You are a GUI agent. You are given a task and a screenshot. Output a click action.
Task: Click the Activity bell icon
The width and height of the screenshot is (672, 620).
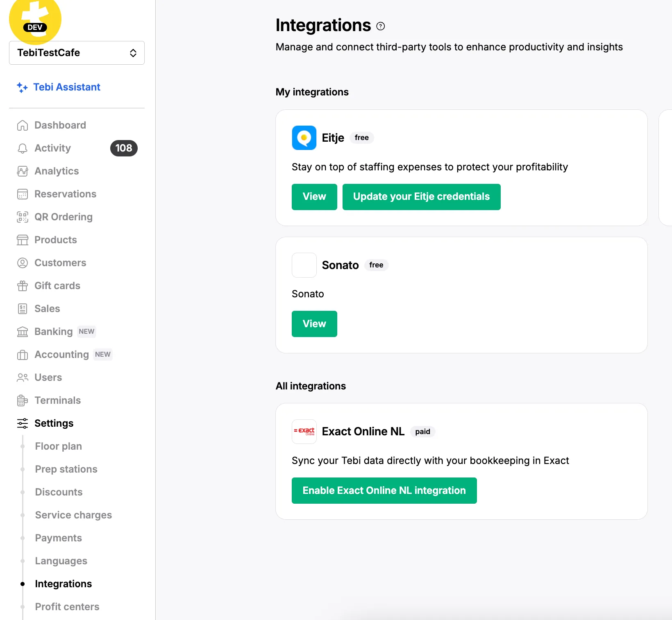coord(23,148)
